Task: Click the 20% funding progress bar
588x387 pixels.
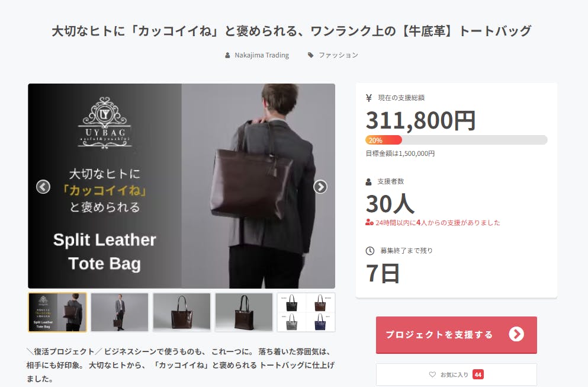Action: pyautogui.click(x=457, y=140)
